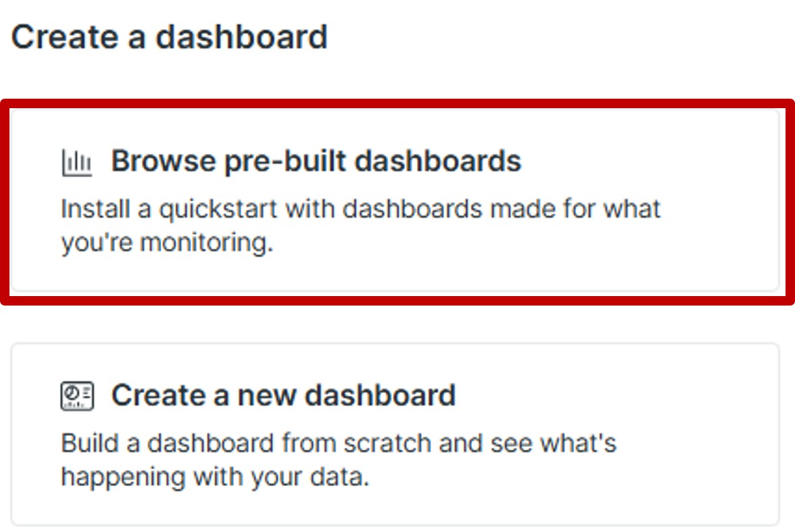
Task: Click the "Create a new dashboard" title text
Action: [x=283, y=395]
